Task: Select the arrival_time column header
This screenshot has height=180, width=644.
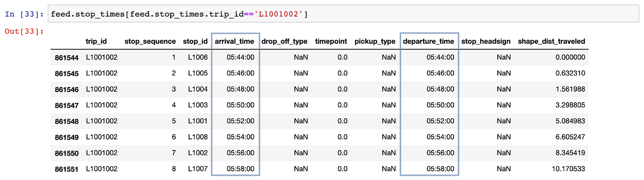Action: coord(234,41)
